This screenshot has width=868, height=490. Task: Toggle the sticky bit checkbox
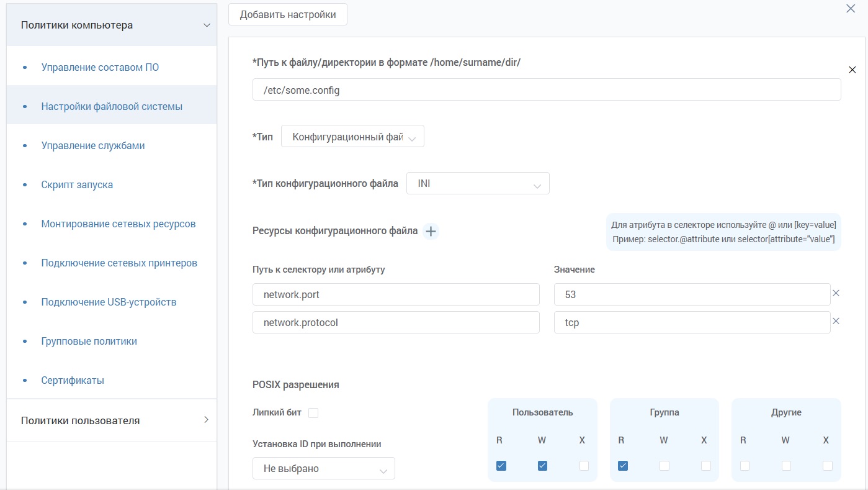(x=313, y=413)
